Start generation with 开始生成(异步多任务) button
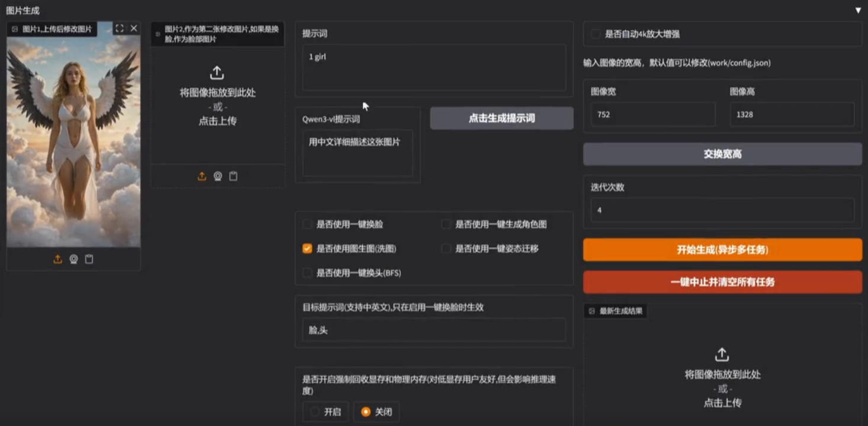 point(722,250)
